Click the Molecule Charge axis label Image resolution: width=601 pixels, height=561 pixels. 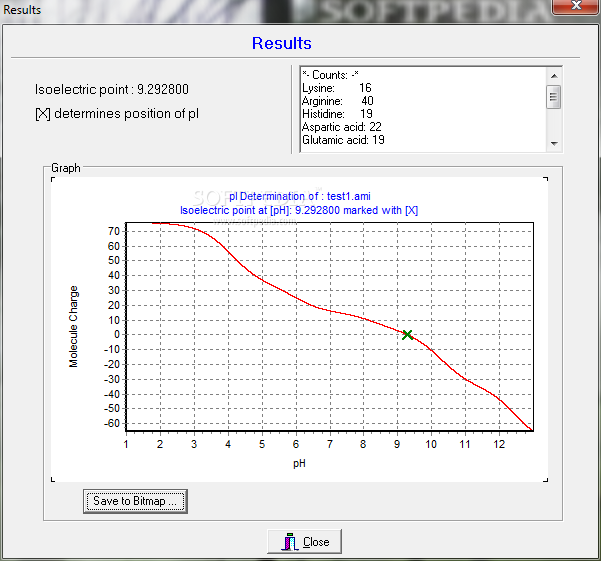(x=73, y=326)
